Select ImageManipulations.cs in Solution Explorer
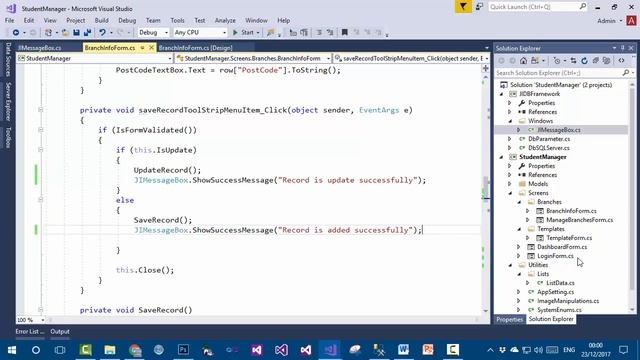This screenshot has height=360, width=640. (568, 301)
